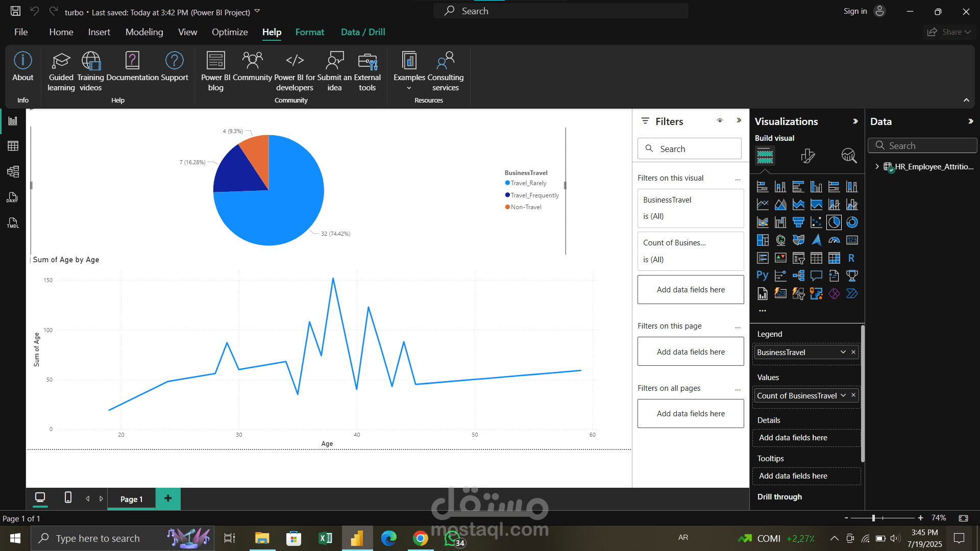Collapse the Data pane
Screen dimensions: 980x551
click(970, 121)
